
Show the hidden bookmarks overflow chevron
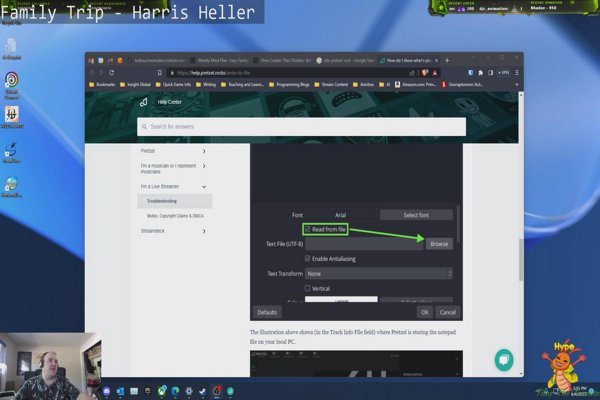[x=517, y=85]
